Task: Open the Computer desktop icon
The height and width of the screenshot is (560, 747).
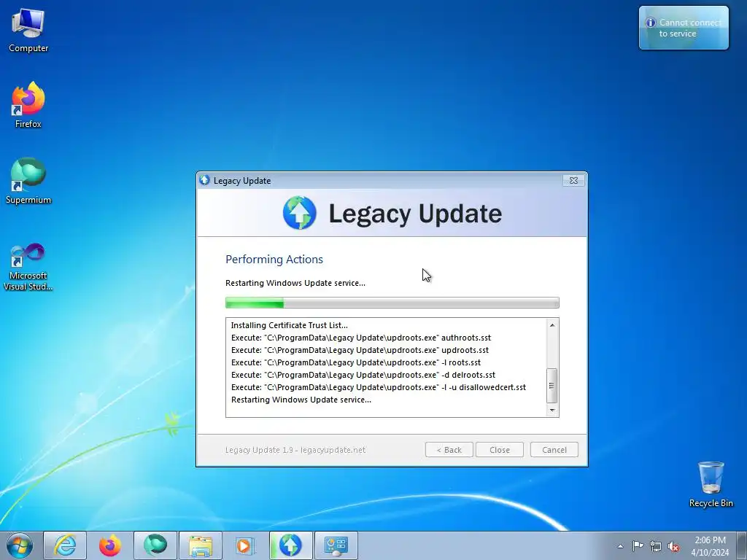Action: point(28,30)
